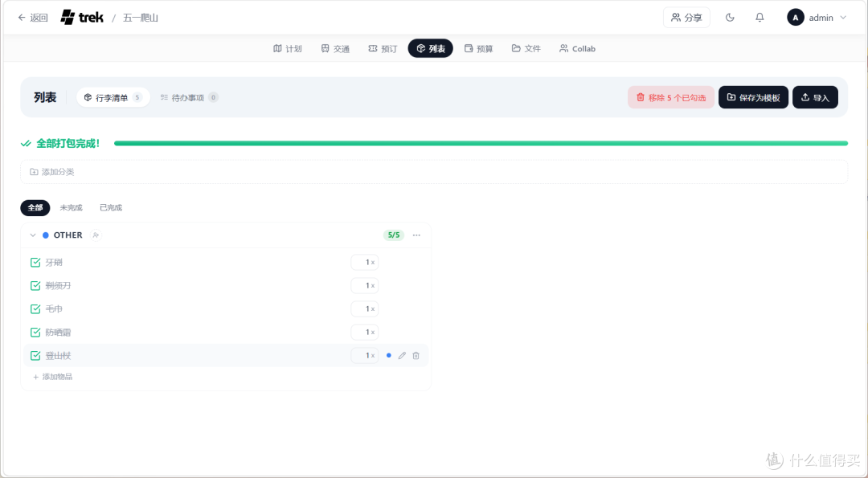Edit 登山杖 with the pencil icon
Viewport: 868px width, 478px height.
coord(402,355)
